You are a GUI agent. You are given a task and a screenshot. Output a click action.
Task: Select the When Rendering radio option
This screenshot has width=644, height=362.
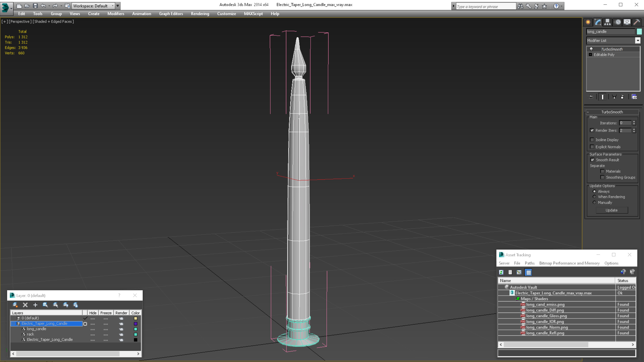(x=595, y=197)
